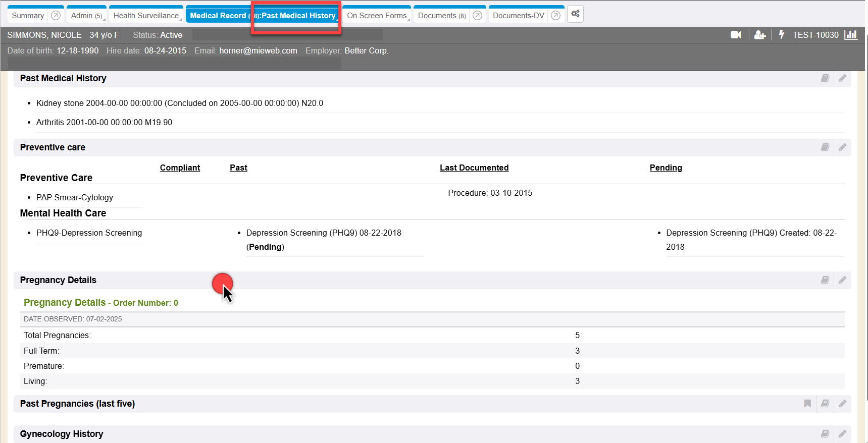Open the bar chart icon beside TEST-10030

pyautogui.click(x=851, y=35)
